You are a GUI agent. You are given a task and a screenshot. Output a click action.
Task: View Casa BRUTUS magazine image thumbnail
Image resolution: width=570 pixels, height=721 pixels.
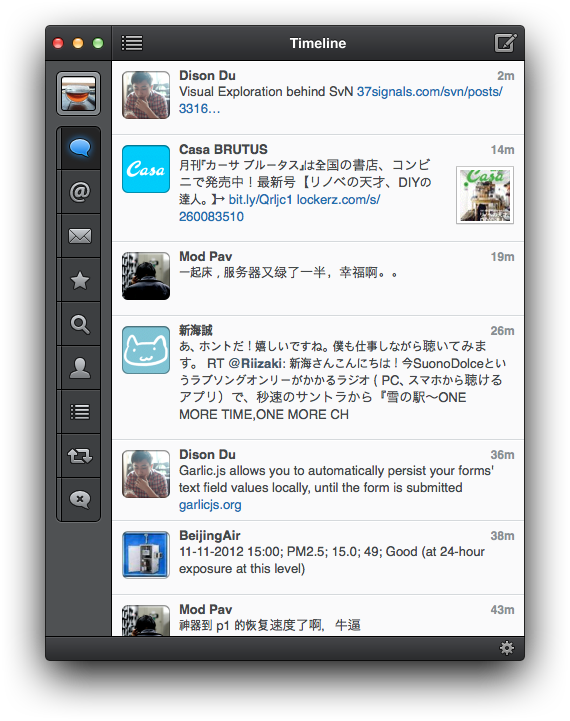[x=484, y=195]
